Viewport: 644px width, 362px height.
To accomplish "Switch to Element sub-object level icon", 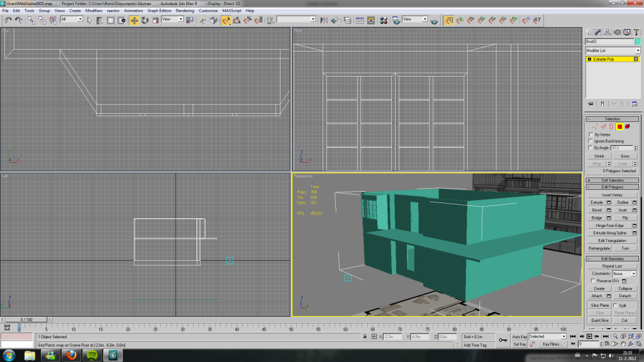I will (628, 126).
